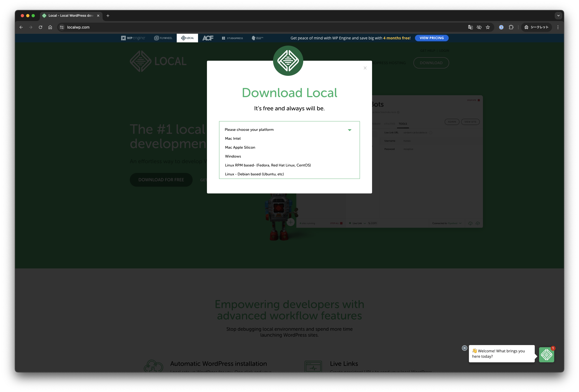Click the Admin button in app preview
The image size is (579, 392).
point(452,122)
